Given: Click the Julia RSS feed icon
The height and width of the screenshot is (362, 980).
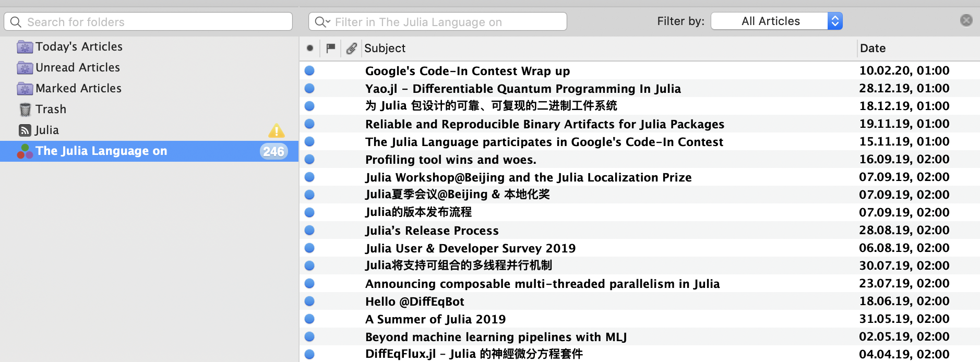Looking at the screenshot, I should (25, 130).
